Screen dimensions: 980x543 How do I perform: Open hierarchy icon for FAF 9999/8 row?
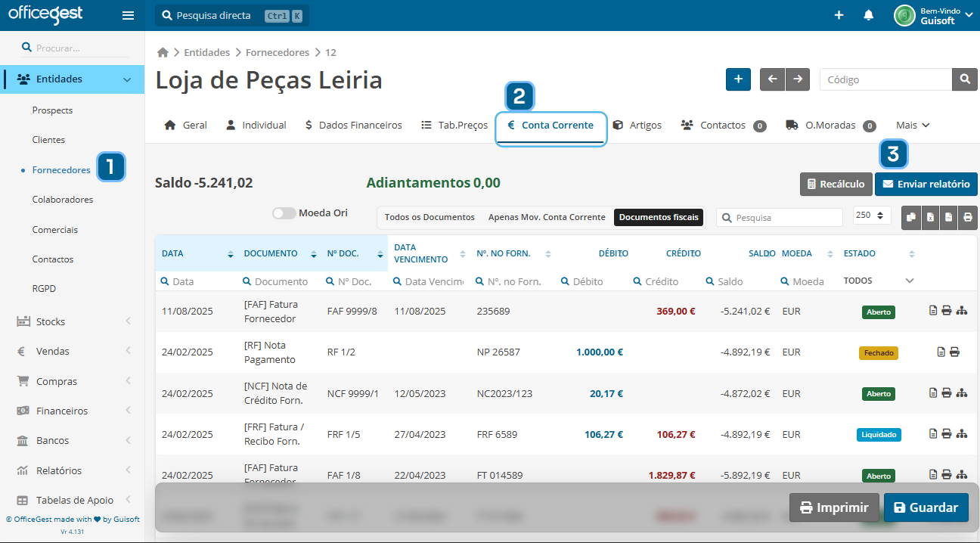coord(961,311)
